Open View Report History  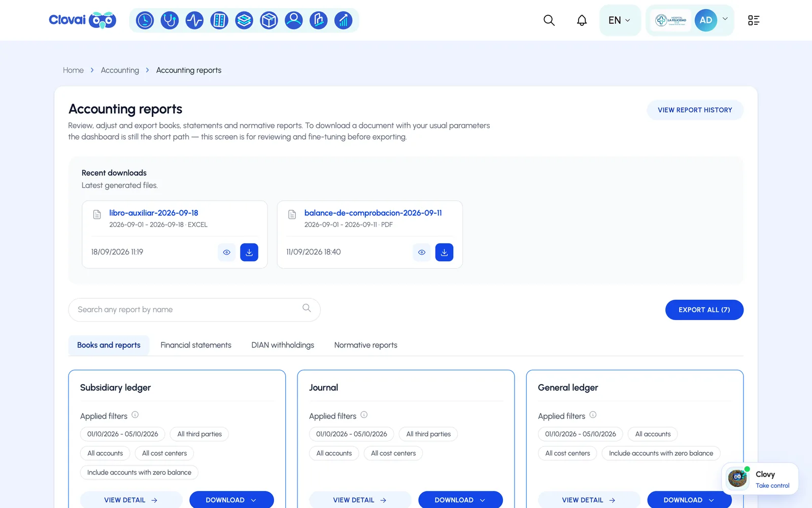pos(695,110)
